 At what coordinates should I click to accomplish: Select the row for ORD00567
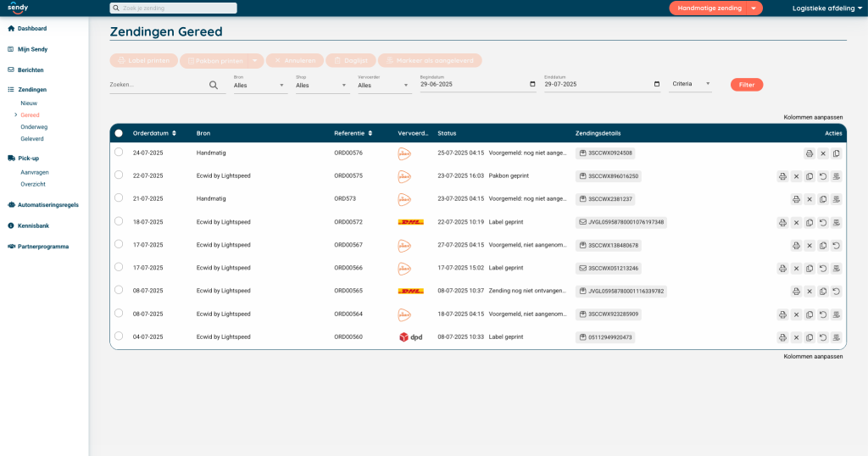click(119, 244)
